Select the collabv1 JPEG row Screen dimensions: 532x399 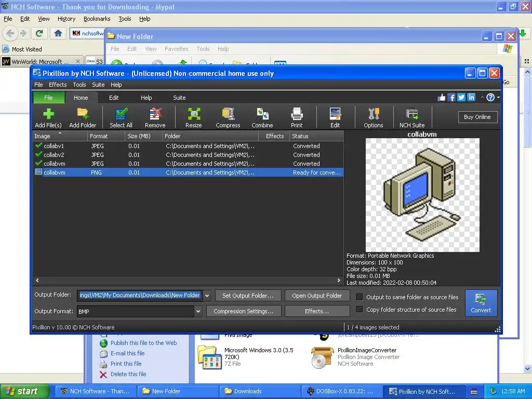[x=188, y=146]
